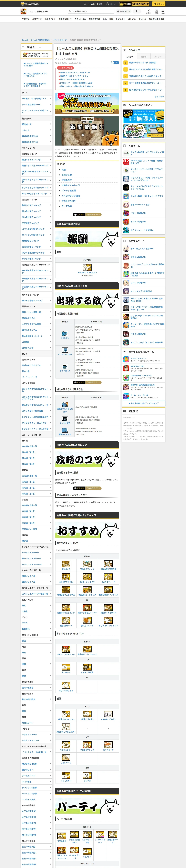Open ranking item 最強キャラランキング【最新版】
This screenshot has height=868, width=186.
coord(143,63)
